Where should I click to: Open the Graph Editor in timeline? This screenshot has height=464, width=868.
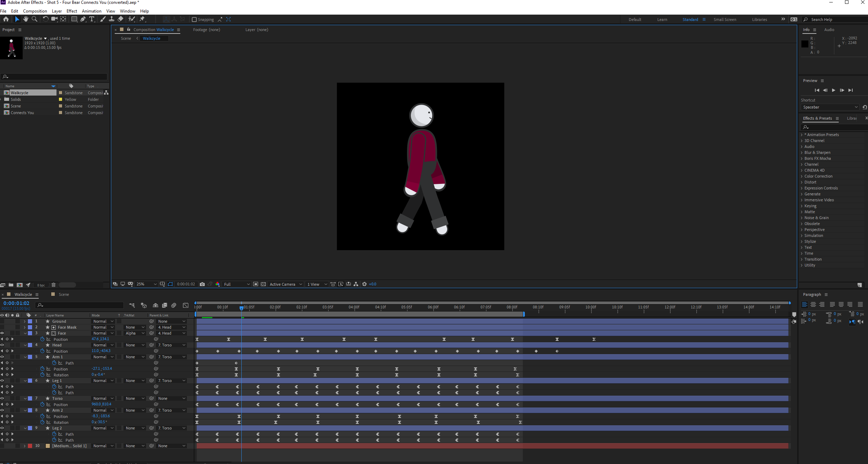point(186,305)
